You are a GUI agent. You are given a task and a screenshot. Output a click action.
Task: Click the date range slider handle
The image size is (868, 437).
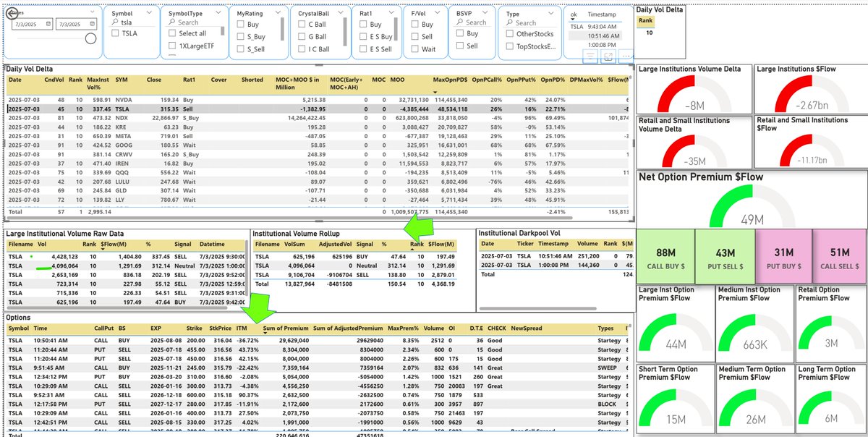(91, 38)
